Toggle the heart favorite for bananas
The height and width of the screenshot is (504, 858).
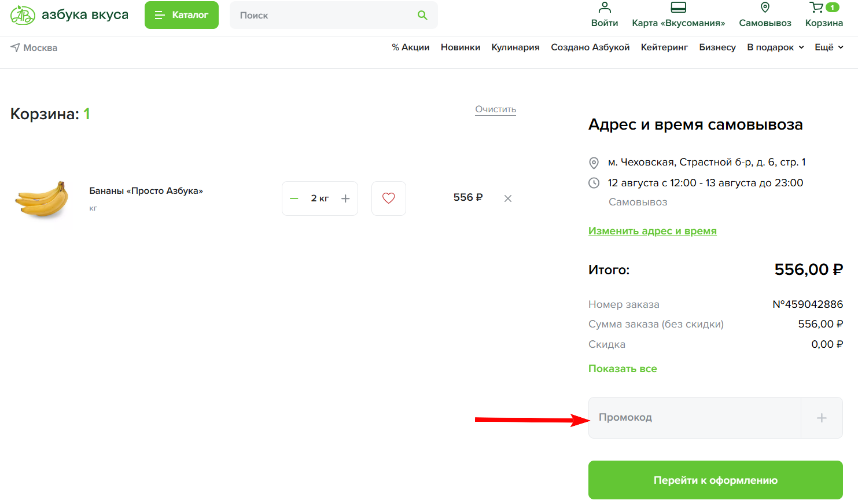pyautogui.click(x=388, y=198)
